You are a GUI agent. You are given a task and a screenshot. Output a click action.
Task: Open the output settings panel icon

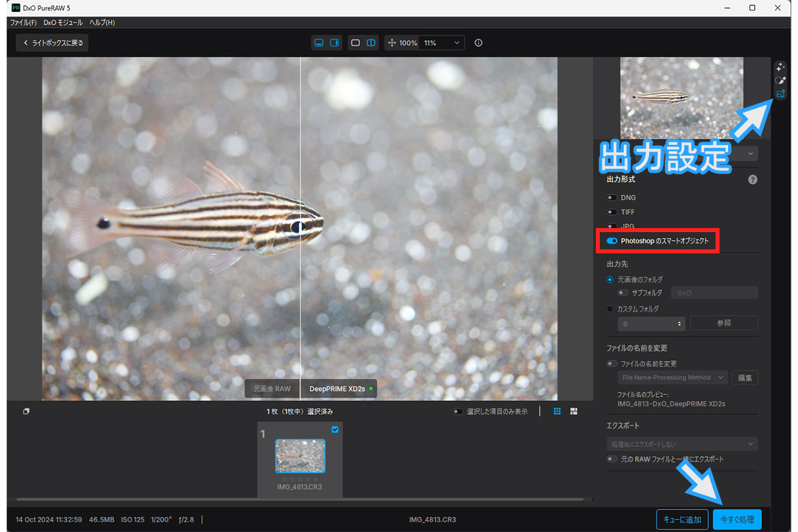click(781, 94)
